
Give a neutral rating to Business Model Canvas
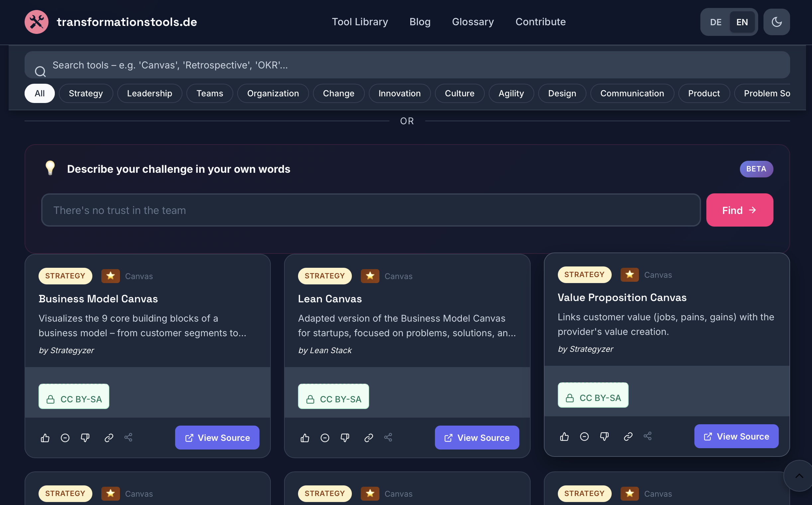pos(65,438)
